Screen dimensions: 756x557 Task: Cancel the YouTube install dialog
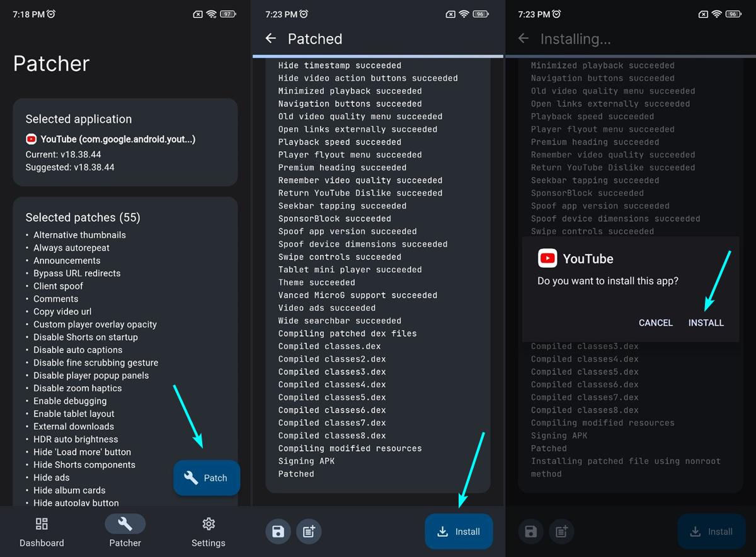pos(656,323)
